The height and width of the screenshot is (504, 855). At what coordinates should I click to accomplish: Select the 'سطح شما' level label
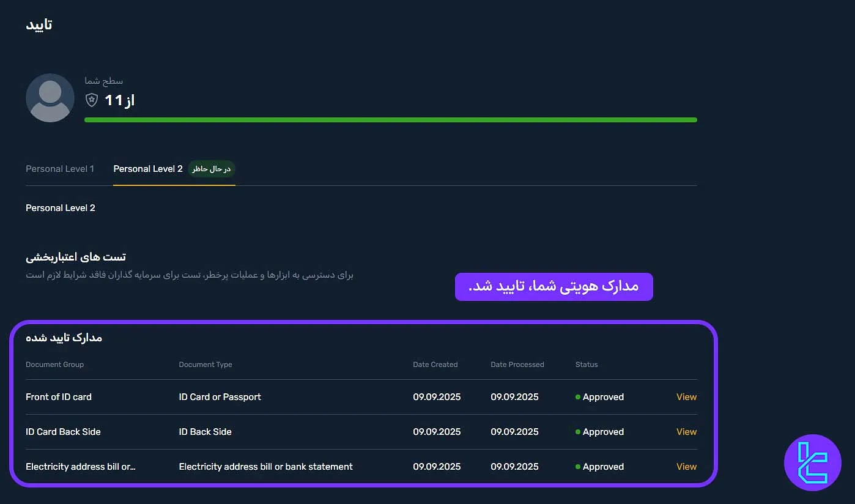point(104,80)
